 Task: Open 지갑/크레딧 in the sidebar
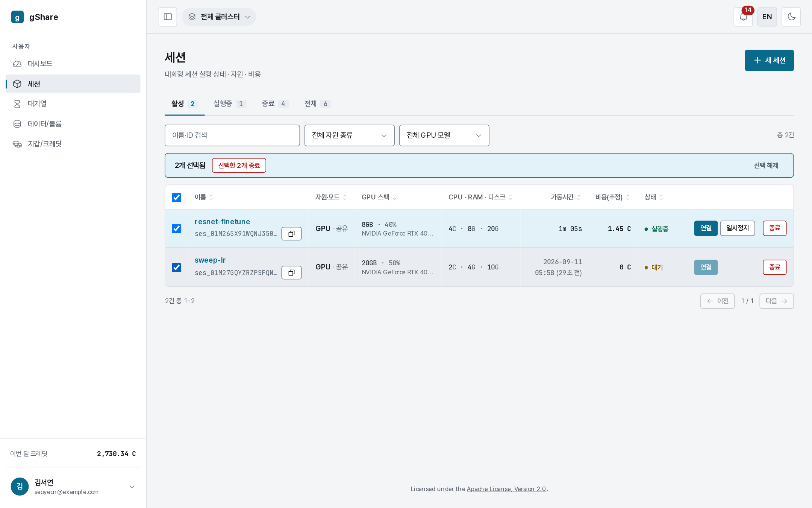[73, 144]
